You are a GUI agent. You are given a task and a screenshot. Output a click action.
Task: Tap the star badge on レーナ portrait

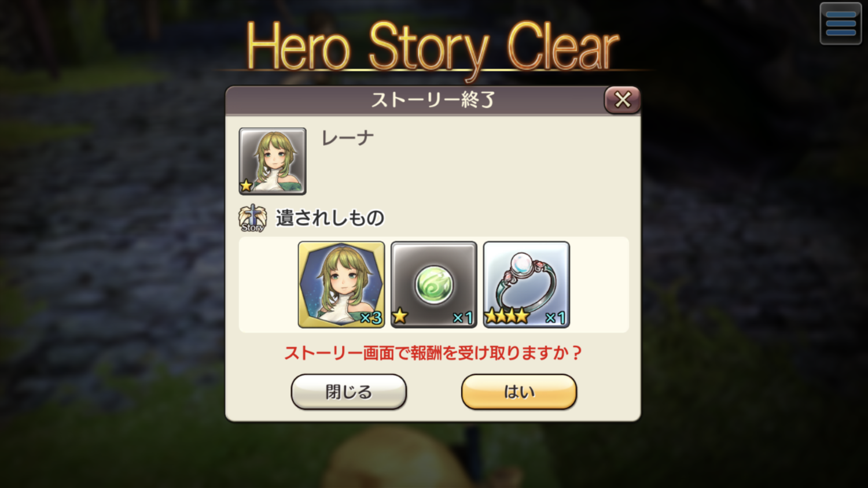tap(247, 186)
